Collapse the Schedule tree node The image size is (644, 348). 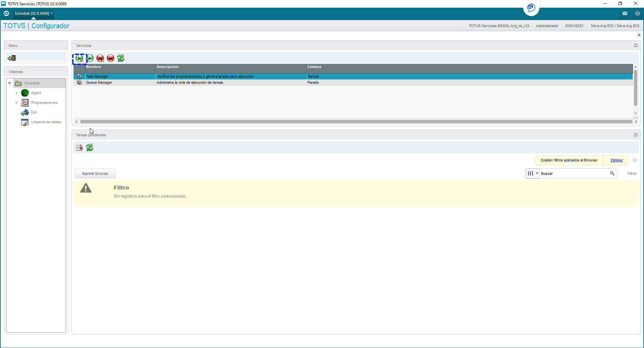coord(10,83)
